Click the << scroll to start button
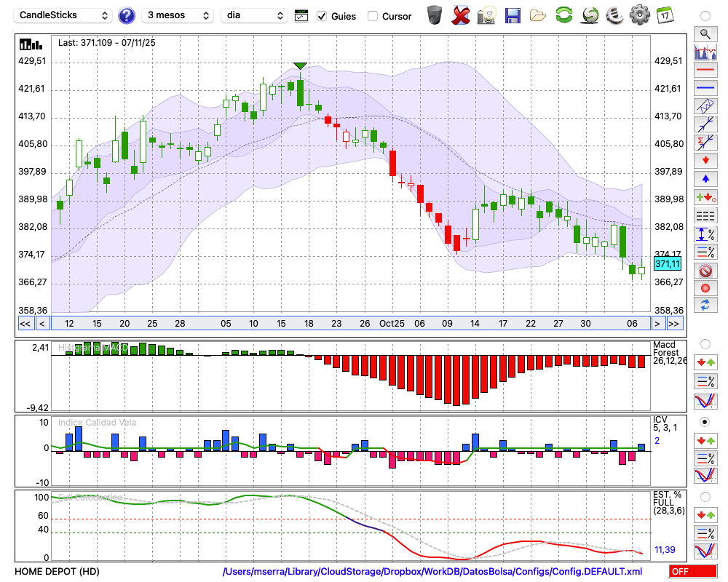This screenshot has width=728, height=582. 25,324
